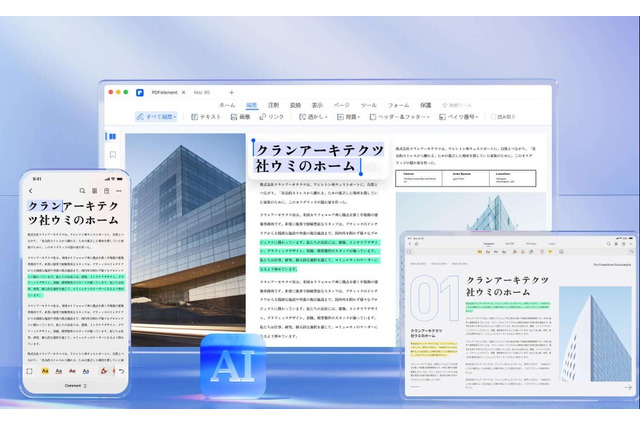Click the building photo in Mac document
Screen dimensions: 640x426
pos(186,240)
